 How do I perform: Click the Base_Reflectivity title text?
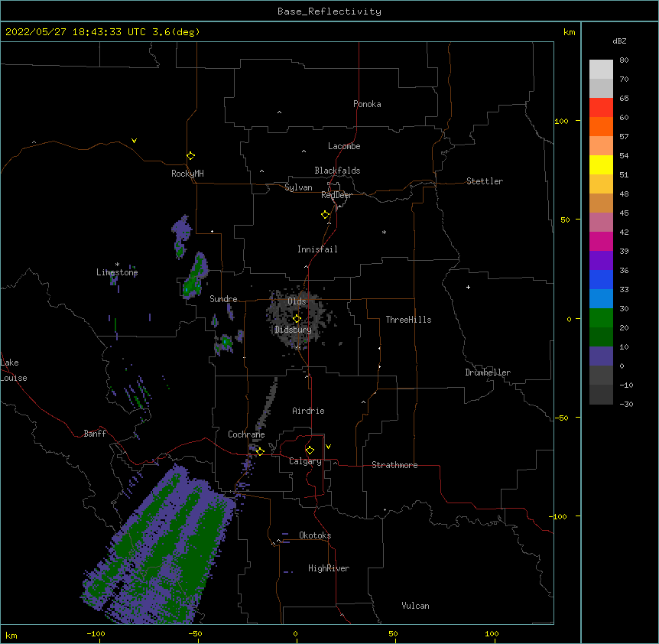(x=329, y=11)
